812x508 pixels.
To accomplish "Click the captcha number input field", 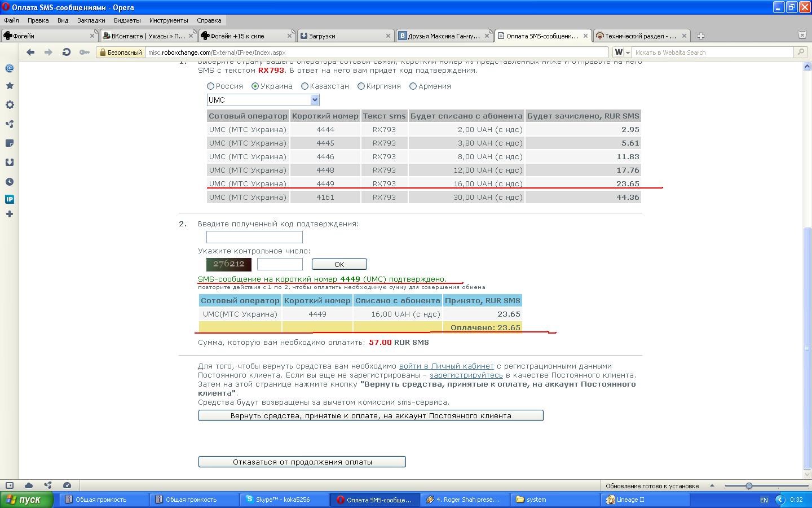I will coord(280,264).
